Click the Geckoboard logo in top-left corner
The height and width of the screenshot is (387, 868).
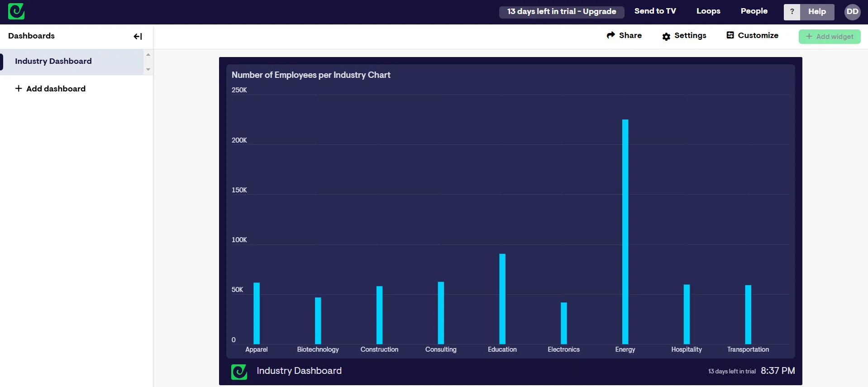[x=16, y=11]
